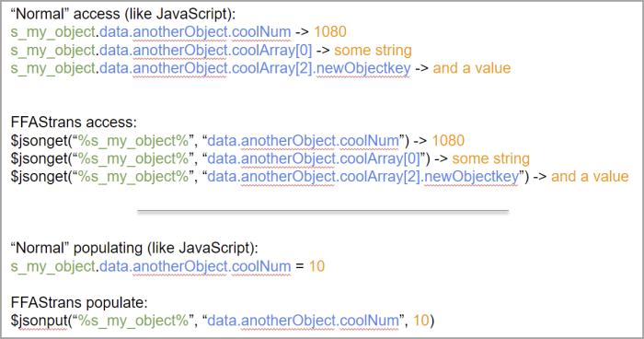Click the "Normal" access (like JavaScript) heading
Viewport: 644px width, 339px height.
click(x=123, y=14)
